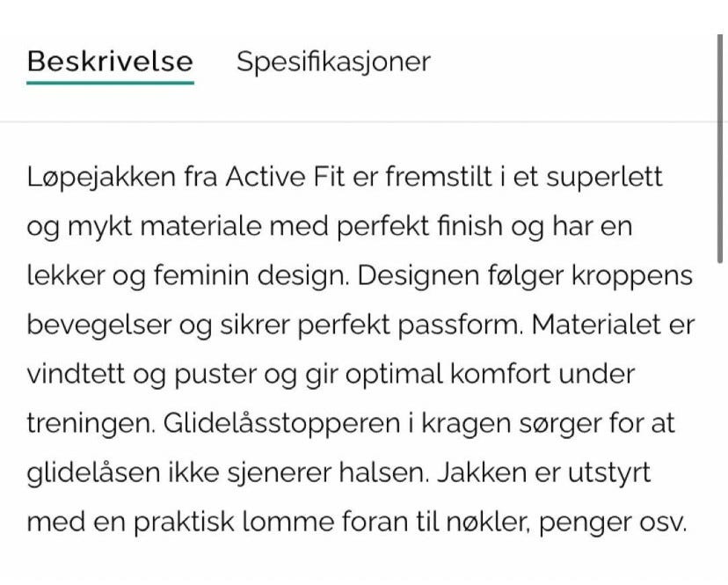
Task: Click the teal underline below Beskrivelse
Action: pos(110,82)
